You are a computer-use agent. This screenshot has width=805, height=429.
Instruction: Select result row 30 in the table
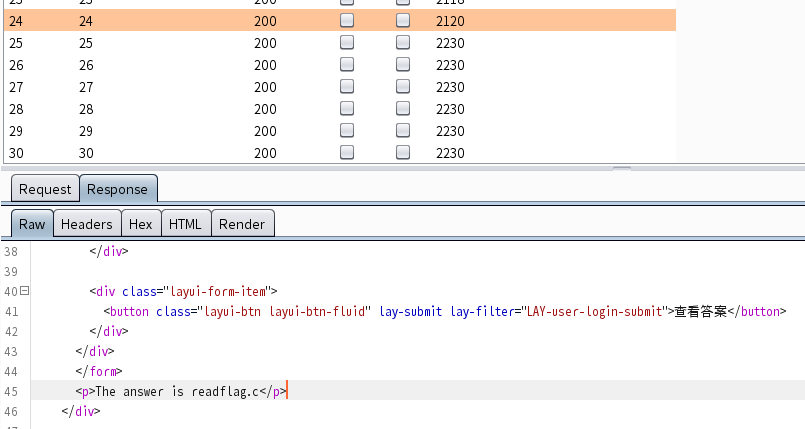point(150,152)
